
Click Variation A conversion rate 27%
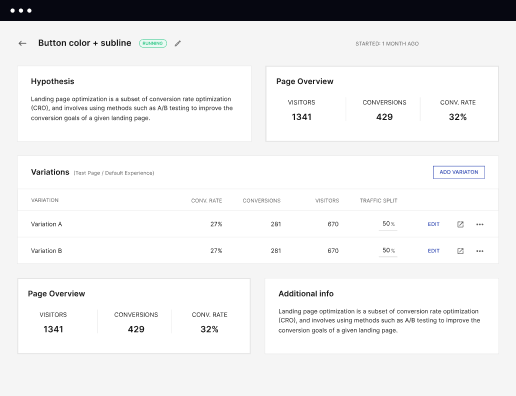(x=216, y=224)
